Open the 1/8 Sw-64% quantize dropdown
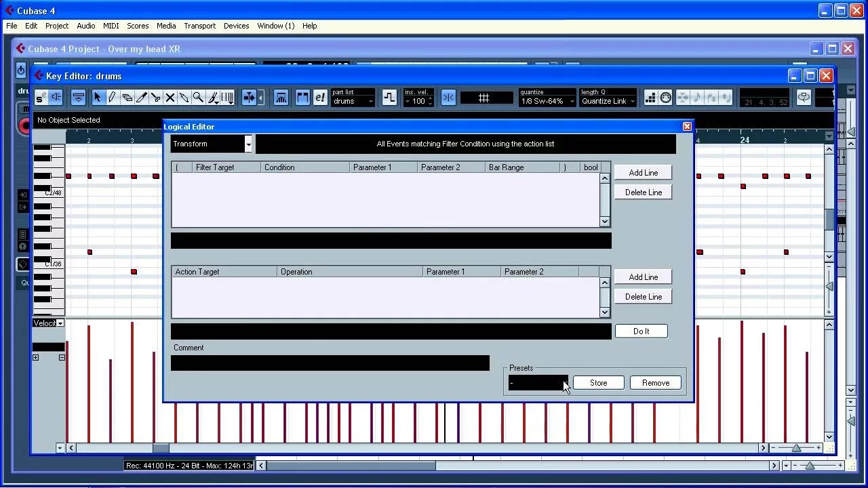This screenshot has height=488, width=868. pos(547,101)
